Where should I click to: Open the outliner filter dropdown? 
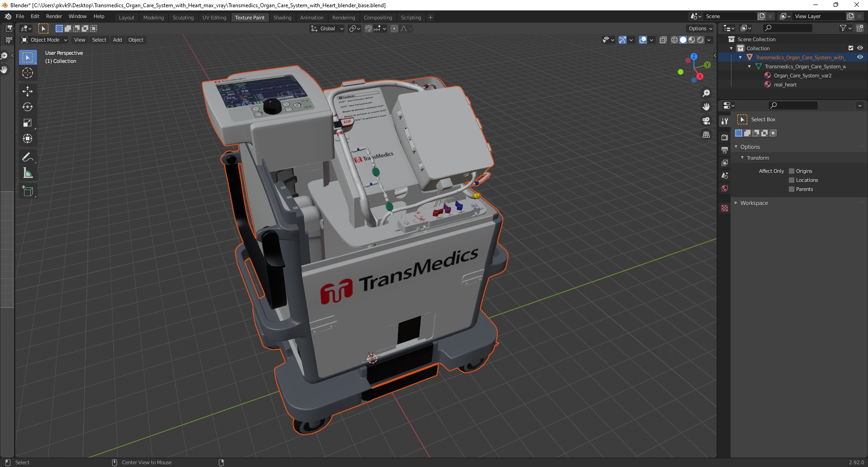(x=845, y=28)
